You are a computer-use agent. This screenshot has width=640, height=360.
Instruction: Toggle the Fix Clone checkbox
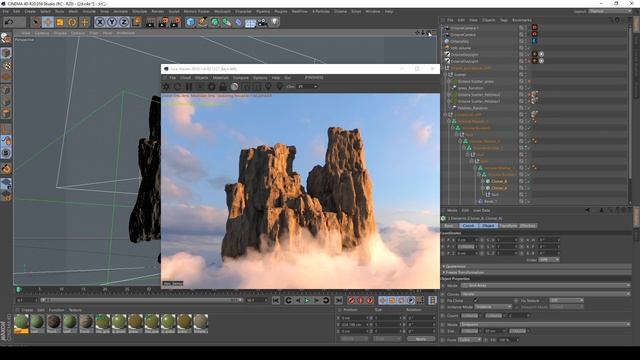click(x=476, y=300)
